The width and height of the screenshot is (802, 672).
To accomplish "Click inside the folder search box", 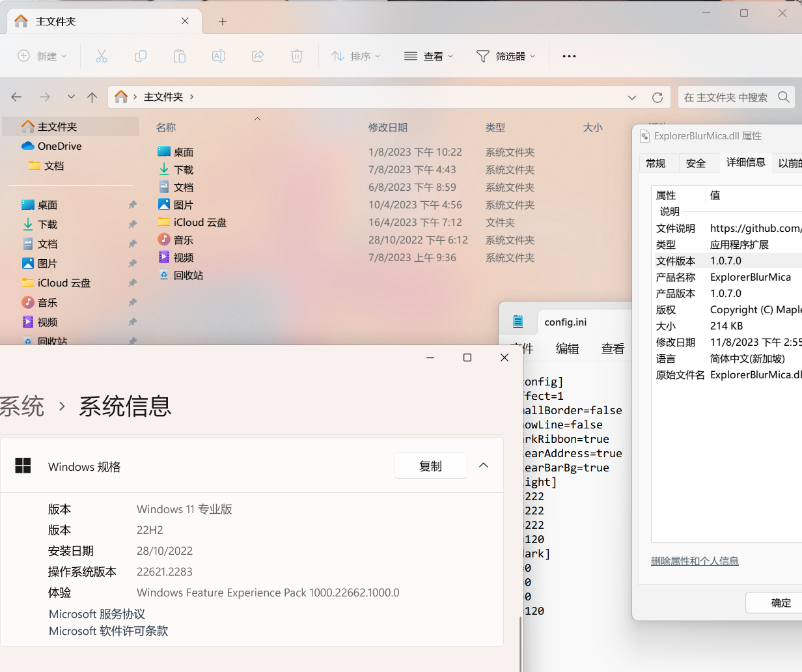I will coord(729,96).
